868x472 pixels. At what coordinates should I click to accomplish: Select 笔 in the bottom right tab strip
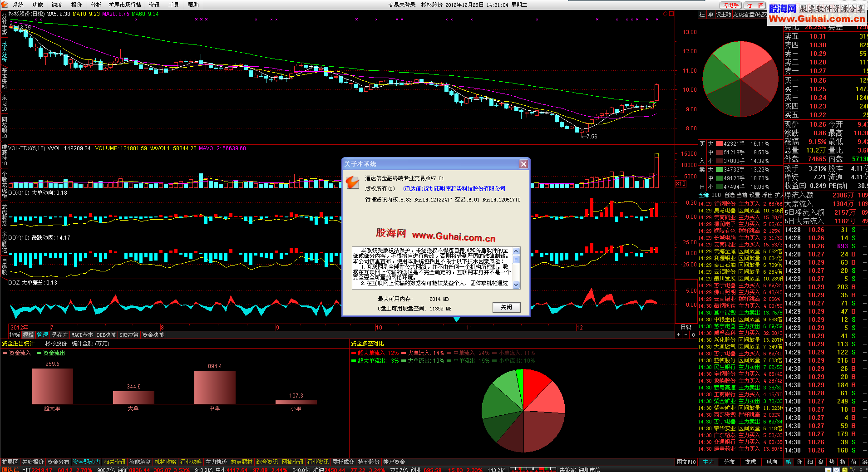(x=788, y=462)
